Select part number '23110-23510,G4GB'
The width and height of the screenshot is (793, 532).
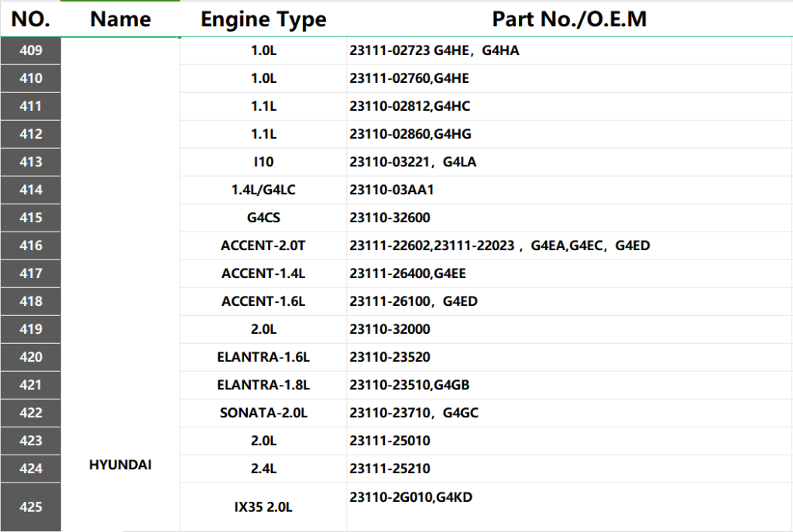point(410,384)
